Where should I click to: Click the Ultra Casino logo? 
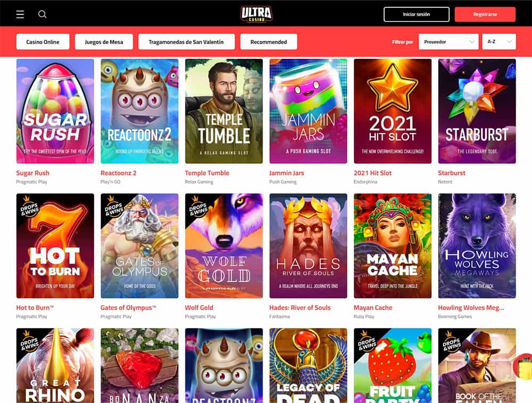(256, 14)
